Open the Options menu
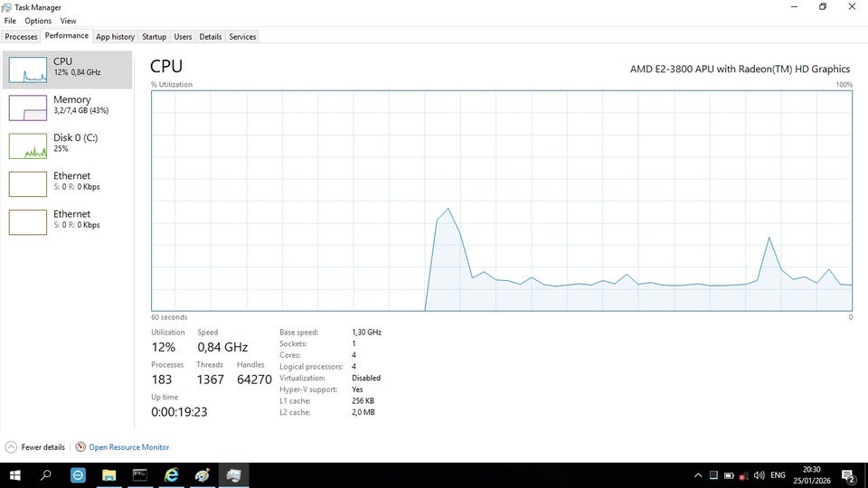 click(38, 21)
